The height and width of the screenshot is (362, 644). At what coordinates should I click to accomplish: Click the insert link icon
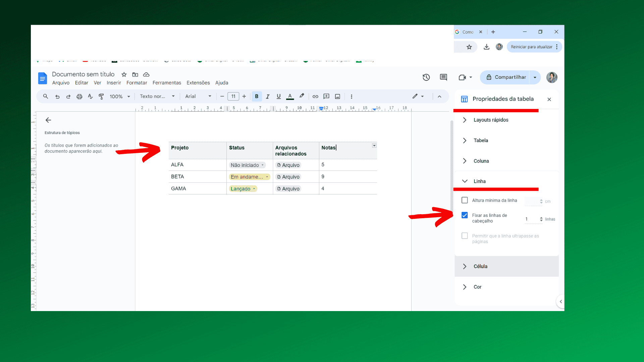pos(315,96)
